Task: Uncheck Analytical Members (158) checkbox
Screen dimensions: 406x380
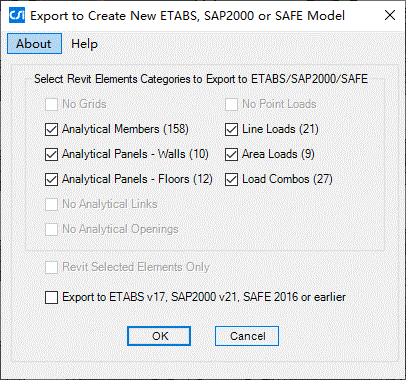Action: pos(51,129)
